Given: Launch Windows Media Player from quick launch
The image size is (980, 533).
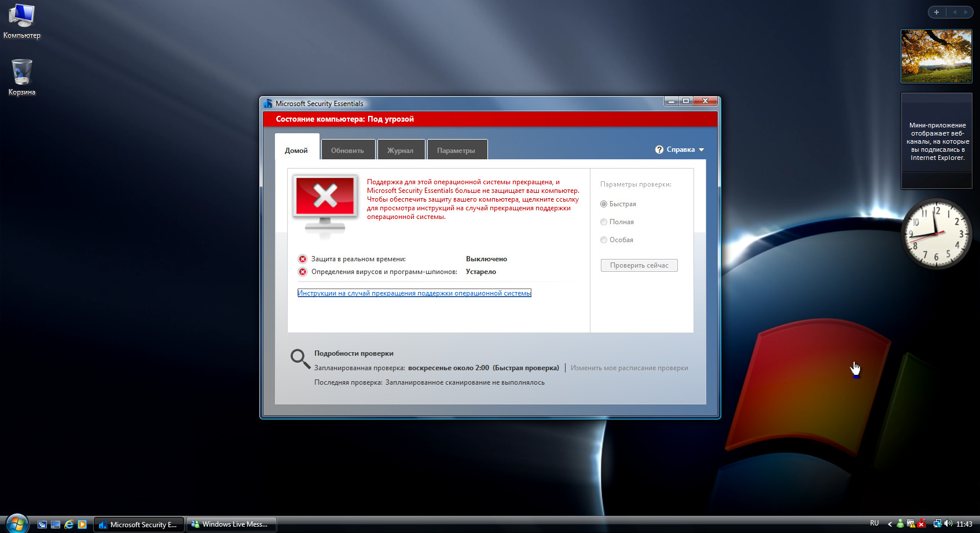Looking at the screenshot, I should click(82, 524).
